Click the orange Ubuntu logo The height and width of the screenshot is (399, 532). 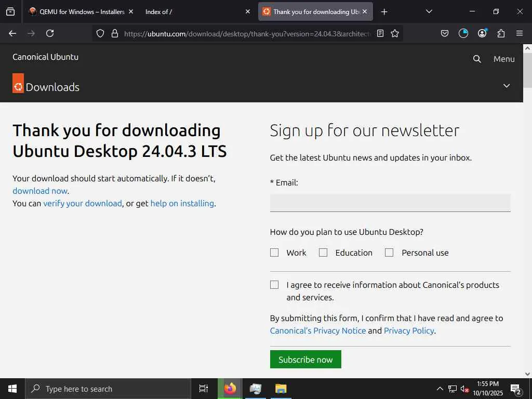(x=18, y=83)
